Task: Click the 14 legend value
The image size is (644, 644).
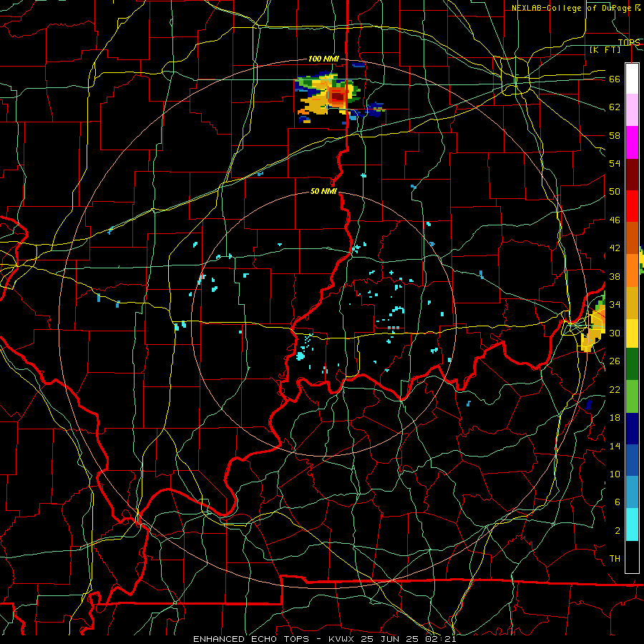Action: click(615, 446)
